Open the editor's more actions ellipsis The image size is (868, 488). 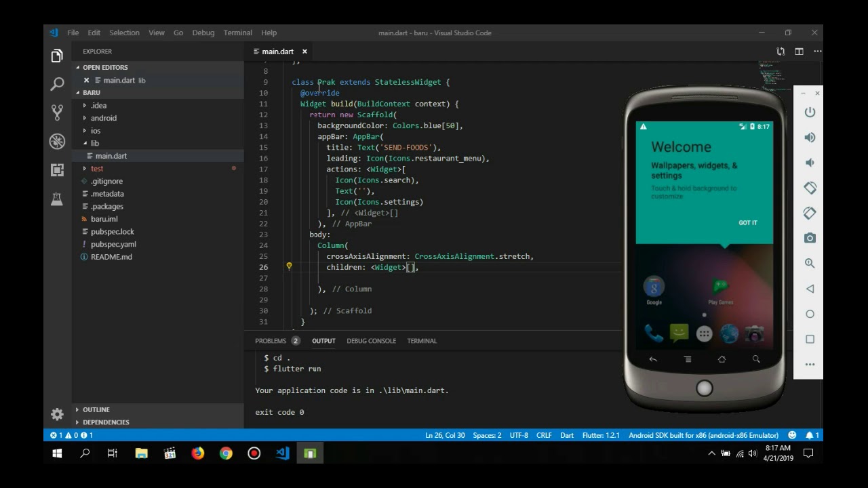tap(817, 52)
